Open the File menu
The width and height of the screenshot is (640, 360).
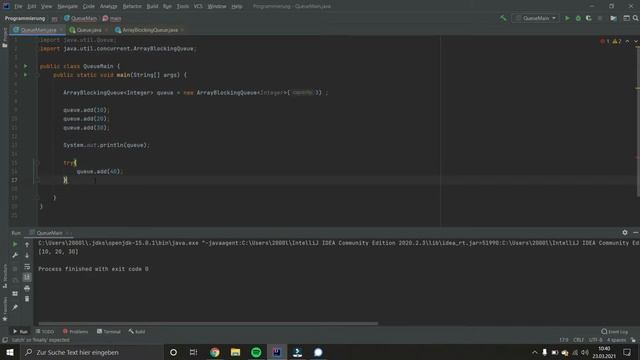tap(18, 6)
